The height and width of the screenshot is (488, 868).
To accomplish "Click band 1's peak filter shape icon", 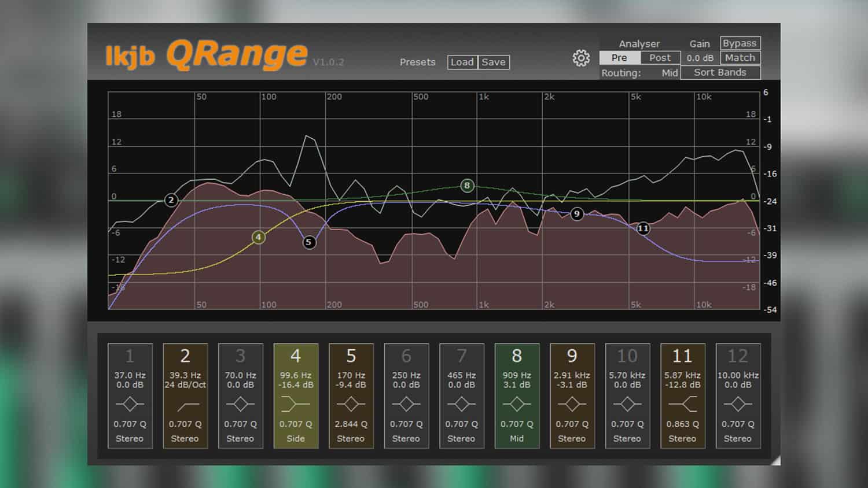I will [130, 404].
